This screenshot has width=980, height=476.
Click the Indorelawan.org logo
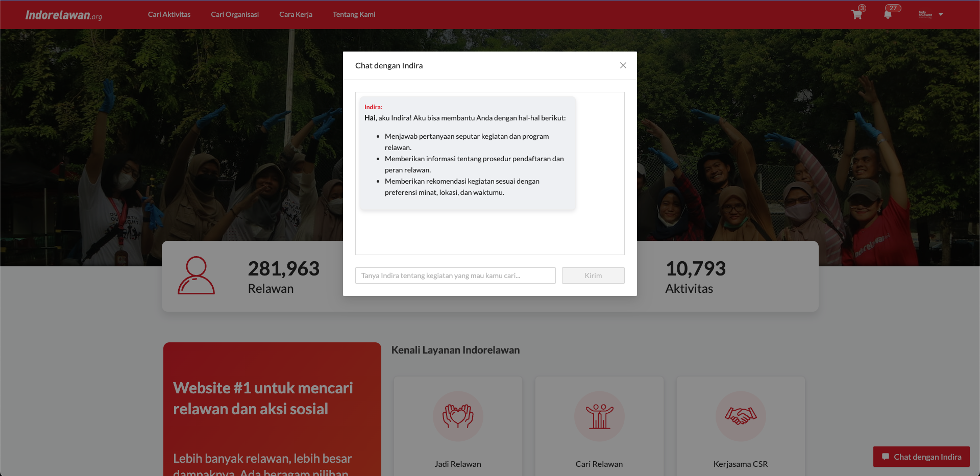[64, 15]
